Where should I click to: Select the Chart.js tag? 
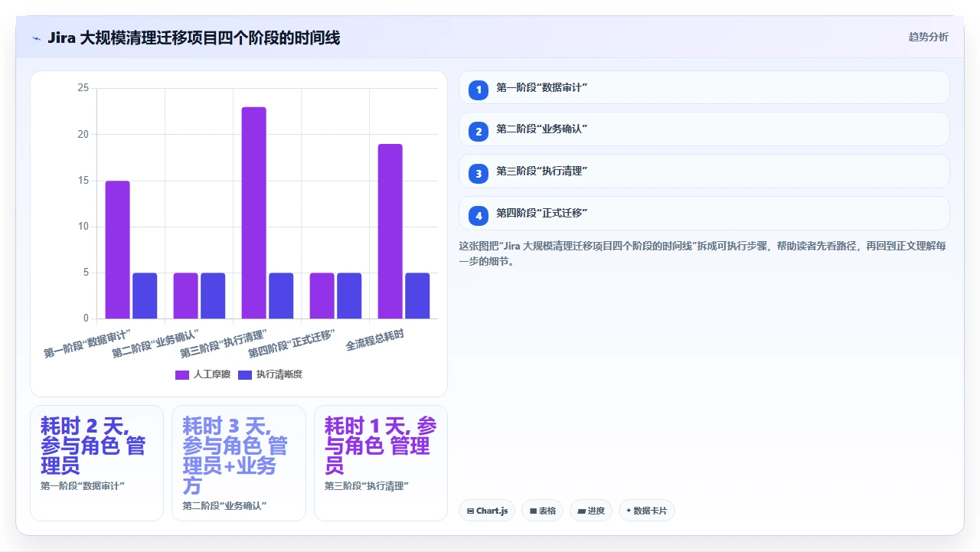pyautogui.click(x=487, y=511)
